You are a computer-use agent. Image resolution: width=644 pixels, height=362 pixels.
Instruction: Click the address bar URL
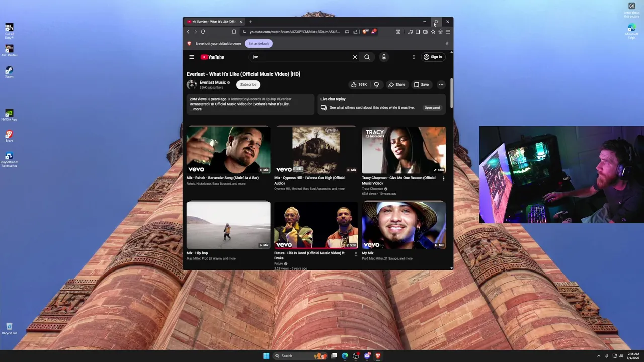tap(294, 32)
